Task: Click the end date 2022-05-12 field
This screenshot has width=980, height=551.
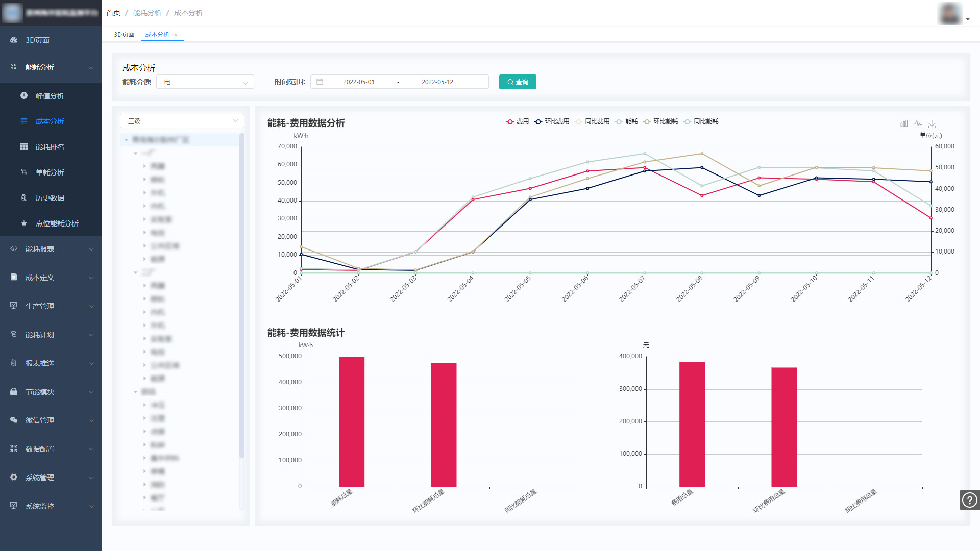Action: point(437,82)
